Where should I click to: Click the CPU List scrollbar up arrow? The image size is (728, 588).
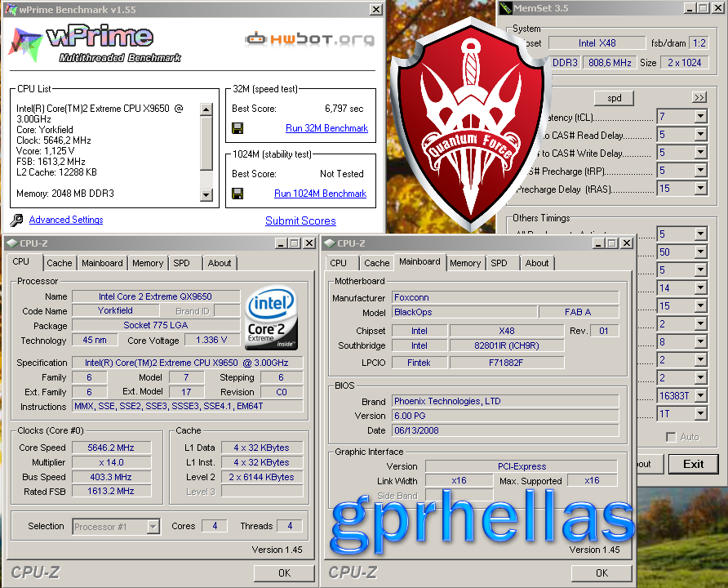(x=206, y=109)
